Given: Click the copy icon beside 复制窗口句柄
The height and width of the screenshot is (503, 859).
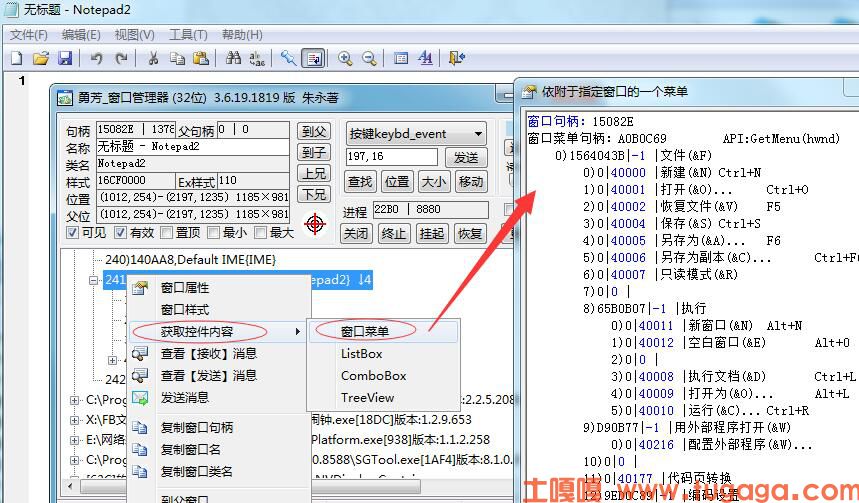Looking at the screenshot, I should click(x=140, y=427).
